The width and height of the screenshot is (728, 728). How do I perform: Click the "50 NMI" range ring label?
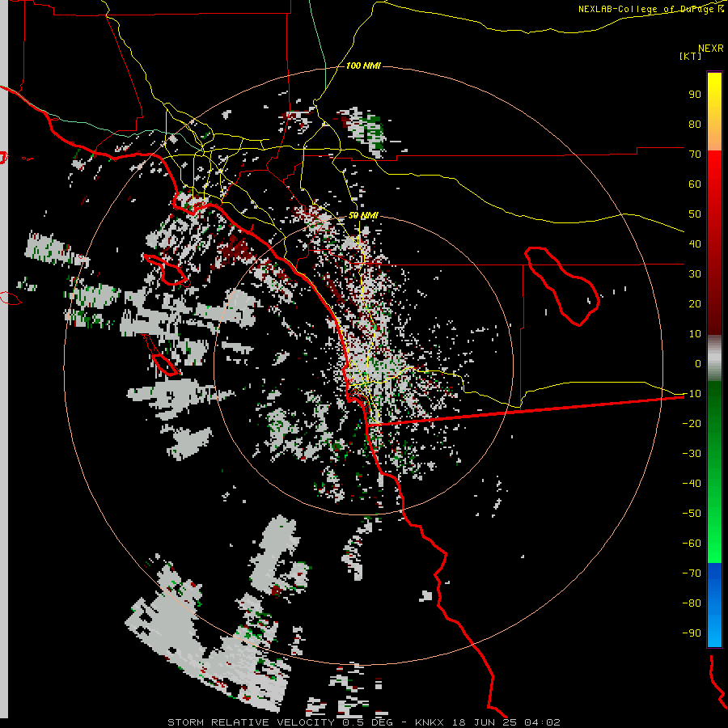pyautogui.click(x=363, y=215)
